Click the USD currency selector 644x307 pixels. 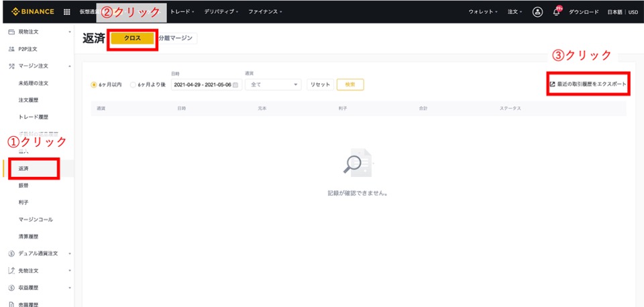click(633, 12)
